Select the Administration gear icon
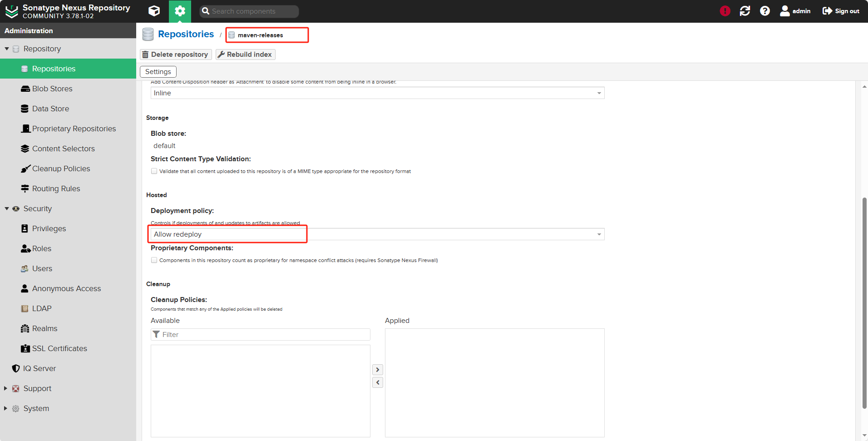The height and width of the screenshot is (441, 868). tap(180, 11)
